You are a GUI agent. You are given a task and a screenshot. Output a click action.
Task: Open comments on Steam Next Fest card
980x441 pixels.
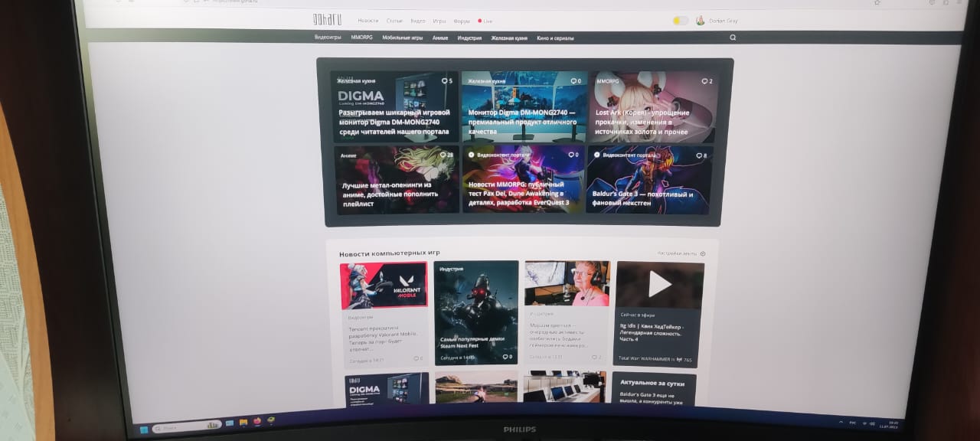point(507,357)
